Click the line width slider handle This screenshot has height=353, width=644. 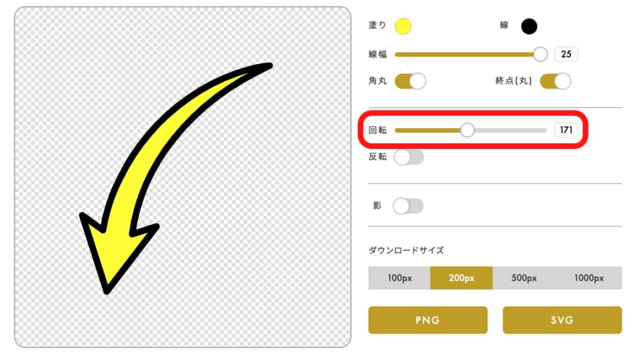[540, 55]
